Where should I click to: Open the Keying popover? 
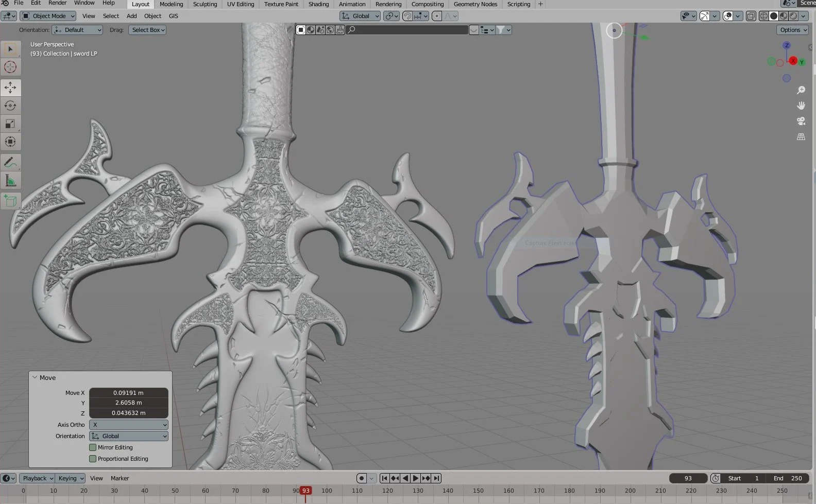[70, 478]
